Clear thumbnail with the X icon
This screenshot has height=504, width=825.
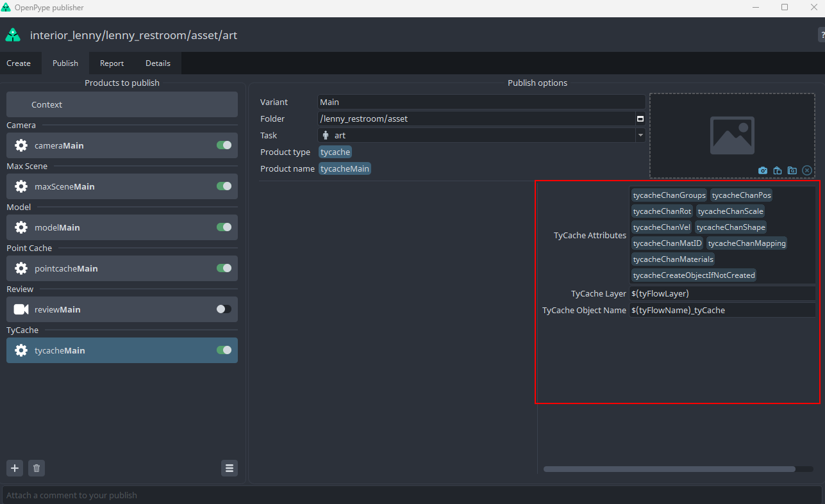tap(807, 170)
